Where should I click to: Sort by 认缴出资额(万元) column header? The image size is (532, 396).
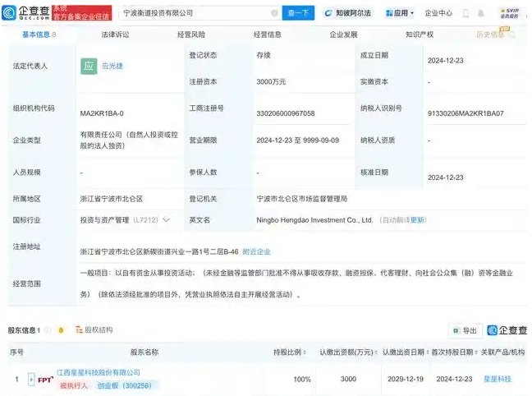point(348,352)
